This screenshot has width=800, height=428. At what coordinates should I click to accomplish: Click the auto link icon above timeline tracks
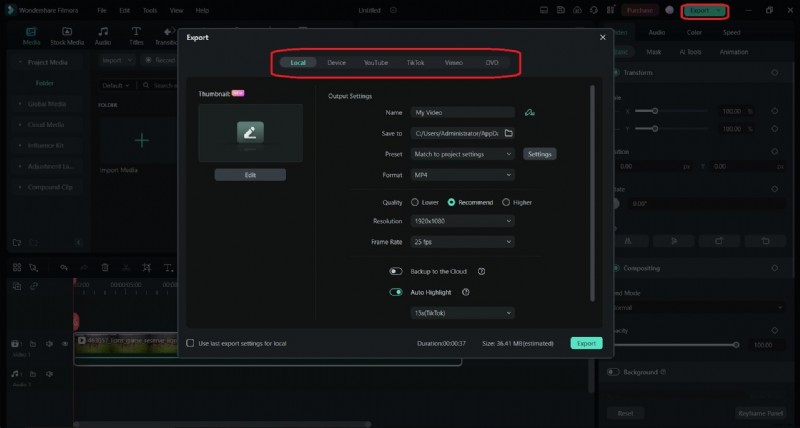click(34, 286)
